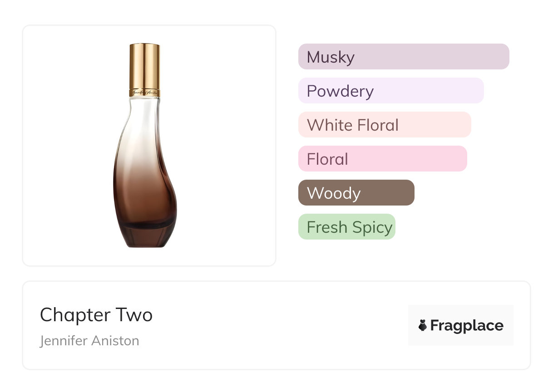Screen dimensions: 553x392
Task: Click the Jennifer Aniston brand name under the title
Action: pyautogui.click(x=89, y=341)
